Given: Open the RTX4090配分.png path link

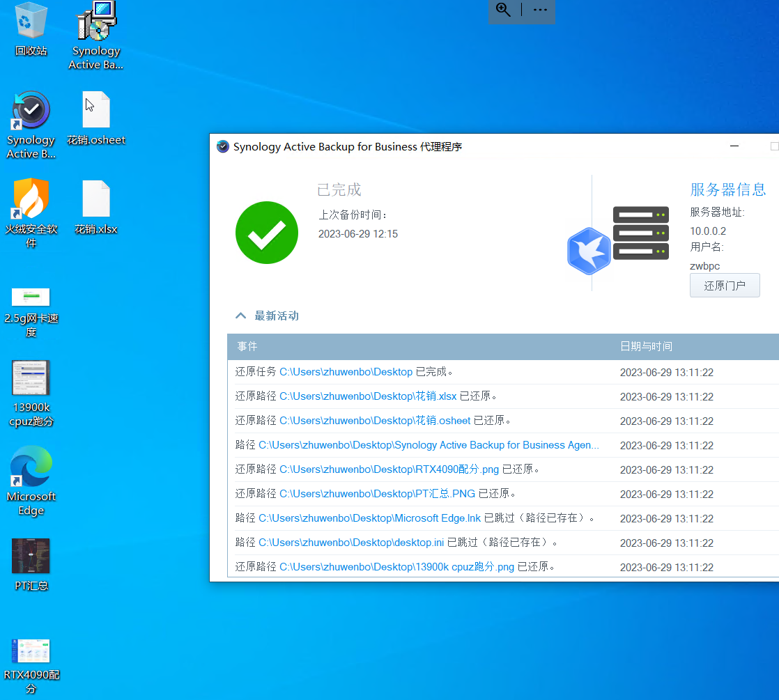Looking at the screenshot, I should [389, 469].
